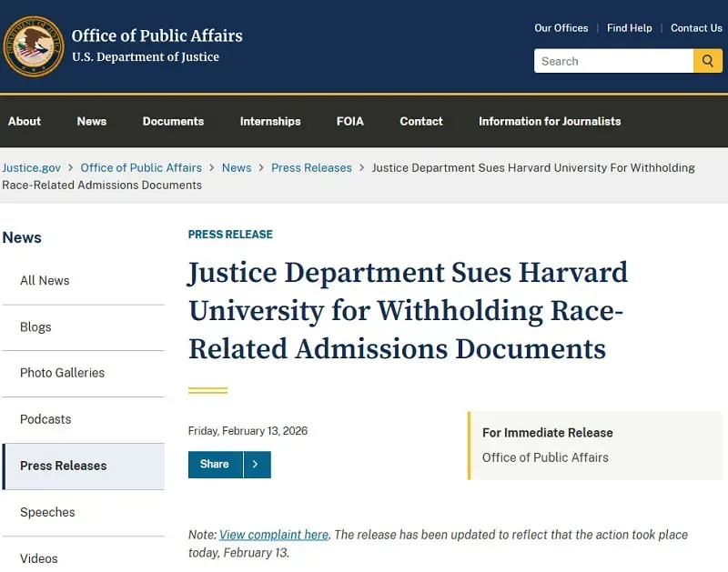Select Information for Journalists

[x=549, y=121]
